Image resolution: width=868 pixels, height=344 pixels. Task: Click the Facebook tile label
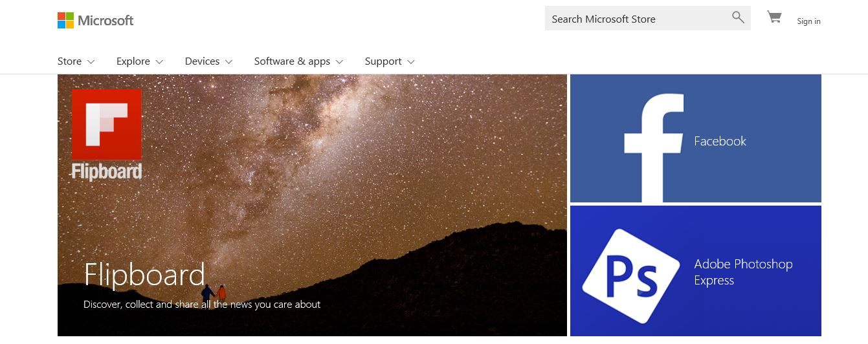[720, 141]
